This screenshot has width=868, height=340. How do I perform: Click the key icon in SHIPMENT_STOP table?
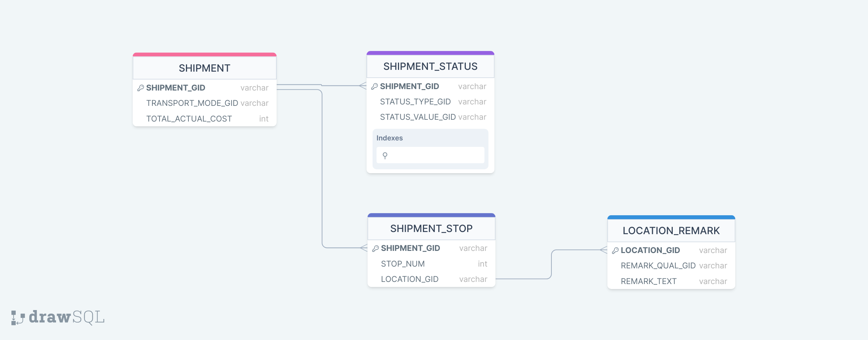coord(375,248)
